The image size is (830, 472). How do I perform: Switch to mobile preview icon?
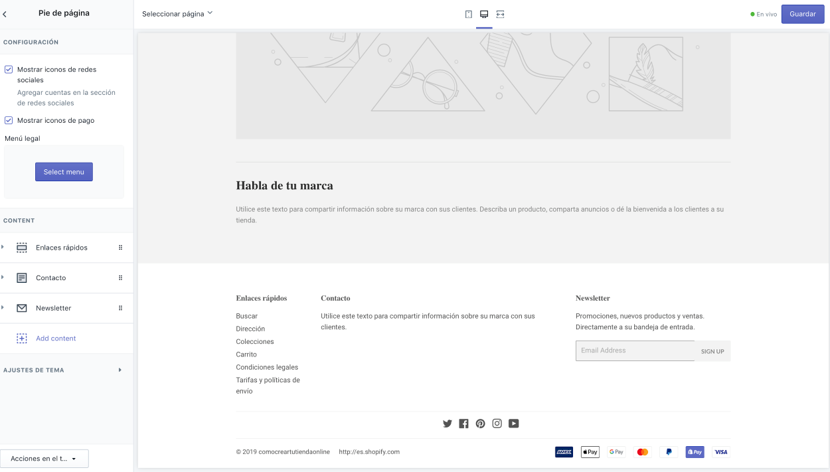point(468,14)
